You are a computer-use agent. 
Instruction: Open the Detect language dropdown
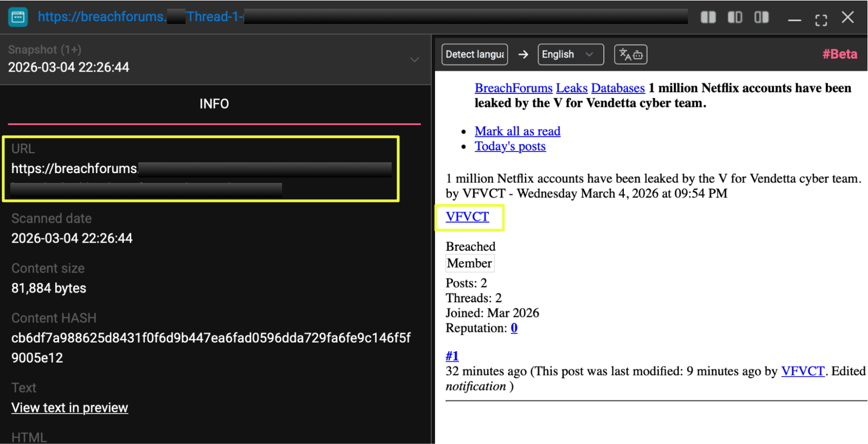[475, 54]
